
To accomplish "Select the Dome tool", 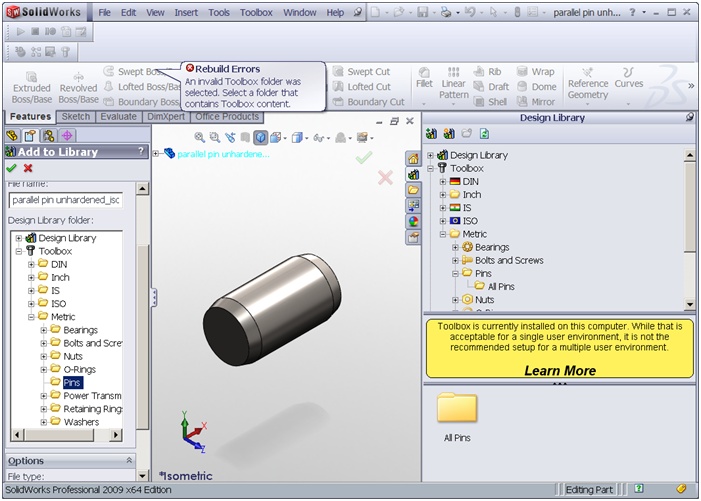I will tap(536, 87).
